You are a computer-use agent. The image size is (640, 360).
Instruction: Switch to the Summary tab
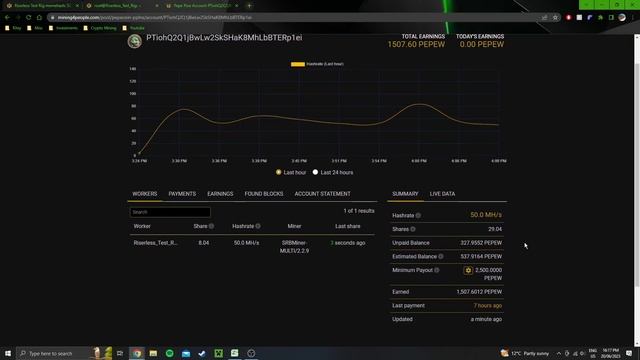(405, 194)
